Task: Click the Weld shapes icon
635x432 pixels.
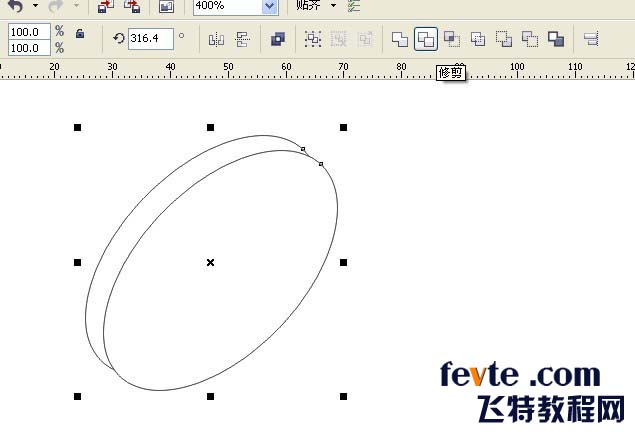Action: pyautogui.click(x=400, y=39)
